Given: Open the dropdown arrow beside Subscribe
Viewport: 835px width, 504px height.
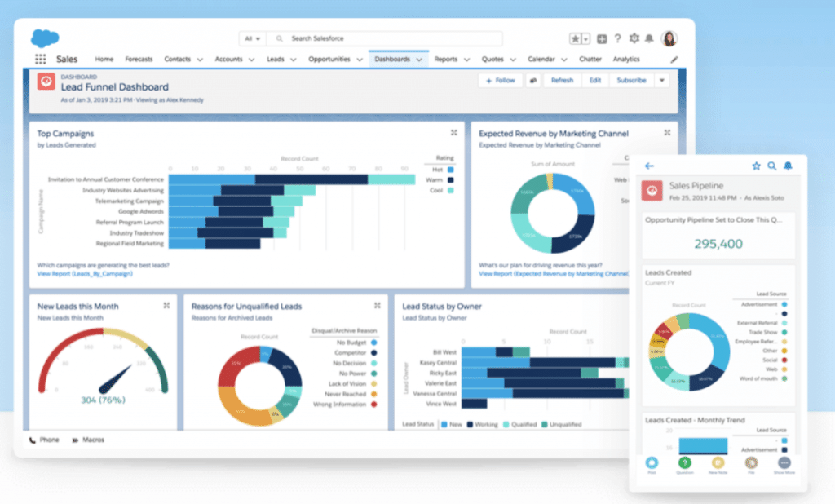Looking at the screenshot, I should (662, 81).
